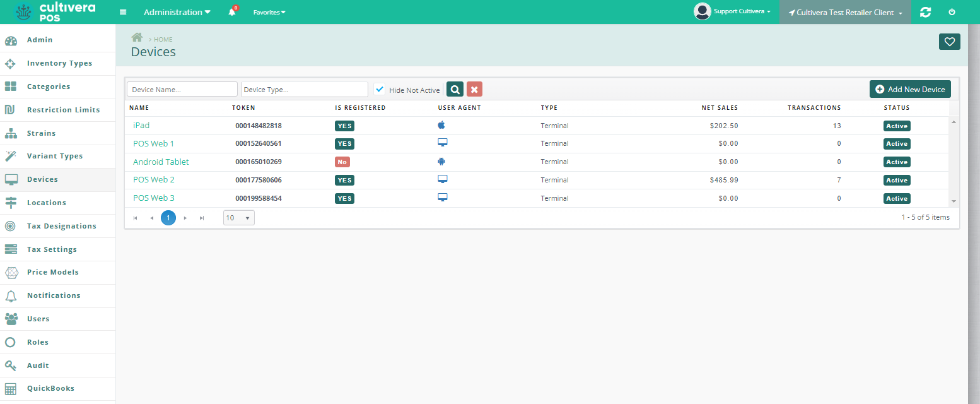This screenshot has height=404, width=980.
Task: Click the Add New Device button
Action: [910, 89]
